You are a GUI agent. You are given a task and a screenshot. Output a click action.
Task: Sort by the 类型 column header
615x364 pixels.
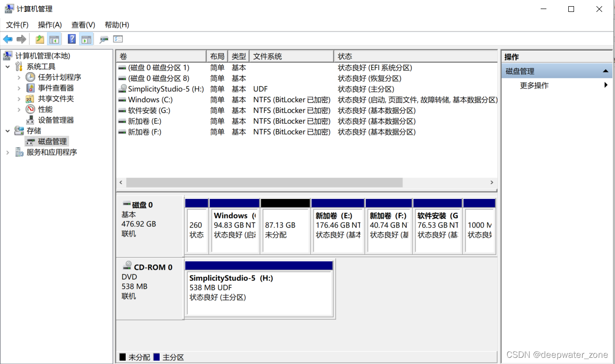tap(239, 56)
